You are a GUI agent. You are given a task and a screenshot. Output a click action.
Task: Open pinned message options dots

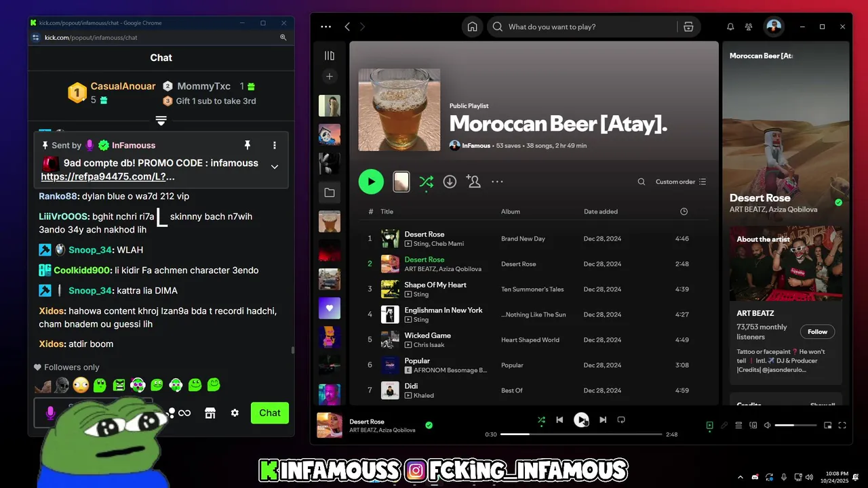click(275, 145)
